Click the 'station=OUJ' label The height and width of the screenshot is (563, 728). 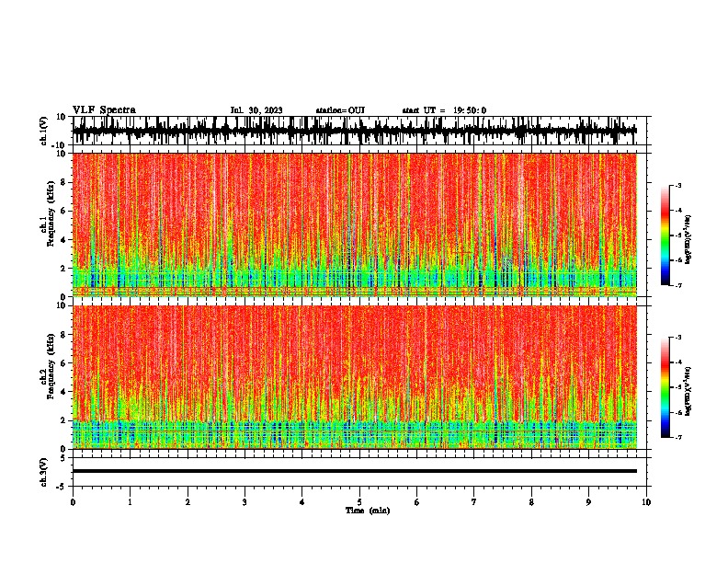tap(340, 110)
